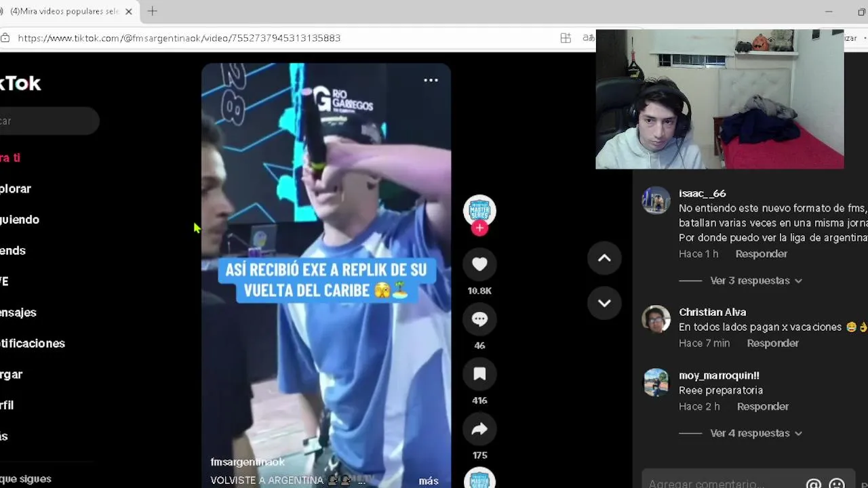Open a new browser tab
This screenshot has height=488, width=868.
[x=153, y=12]
